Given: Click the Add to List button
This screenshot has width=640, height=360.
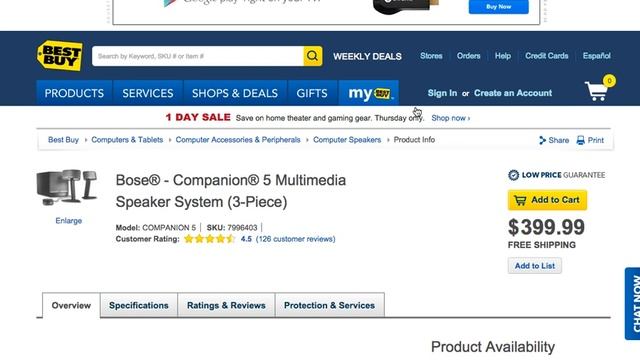Looking at the screenshot, I should [x=535, y=266].
